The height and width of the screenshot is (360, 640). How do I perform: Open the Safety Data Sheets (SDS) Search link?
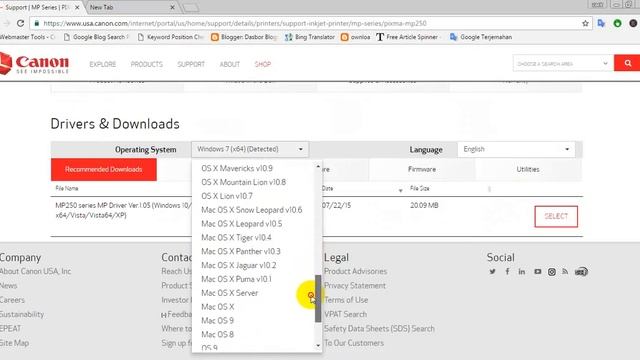pyautogui.click(x=379, y=329)
